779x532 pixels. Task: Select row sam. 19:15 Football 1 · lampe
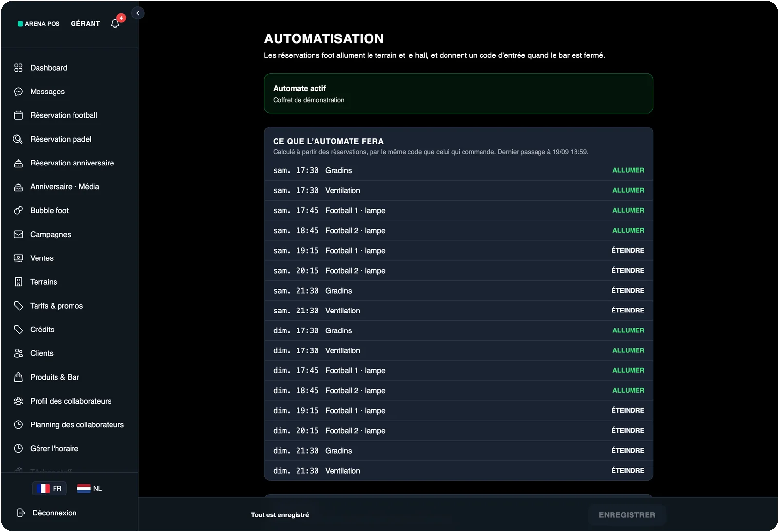click(459, 250)
